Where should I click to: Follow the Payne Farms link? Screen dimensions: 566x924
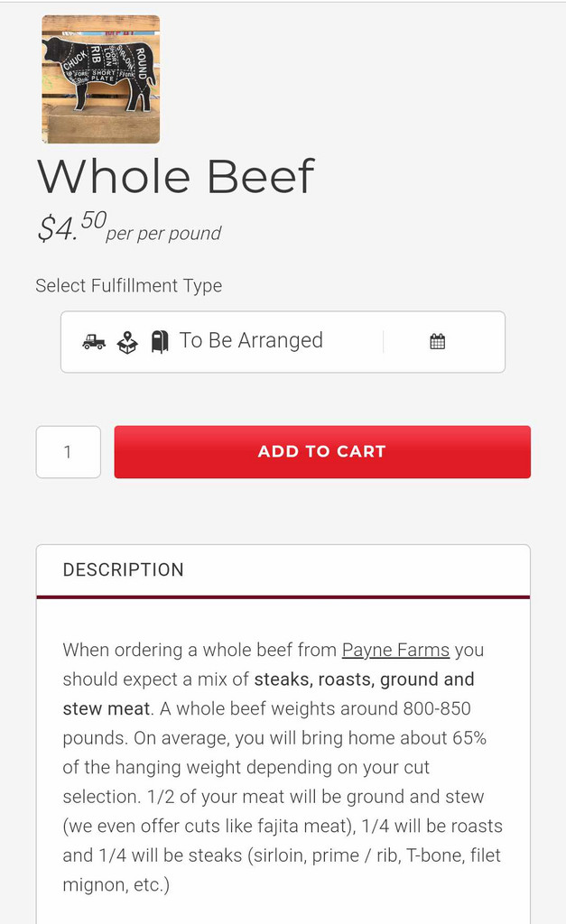[395, 650]
